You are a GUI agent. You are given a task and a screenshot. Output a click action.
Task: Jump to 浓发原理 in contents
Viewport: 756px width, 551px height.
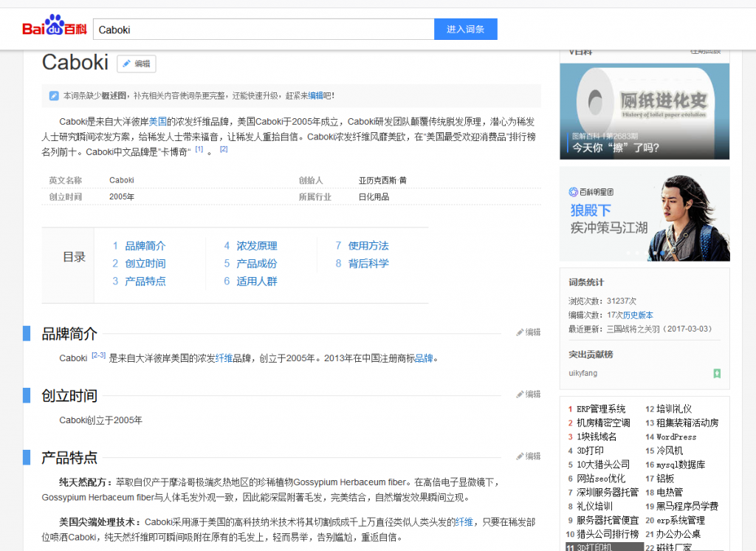coord(256,245)
